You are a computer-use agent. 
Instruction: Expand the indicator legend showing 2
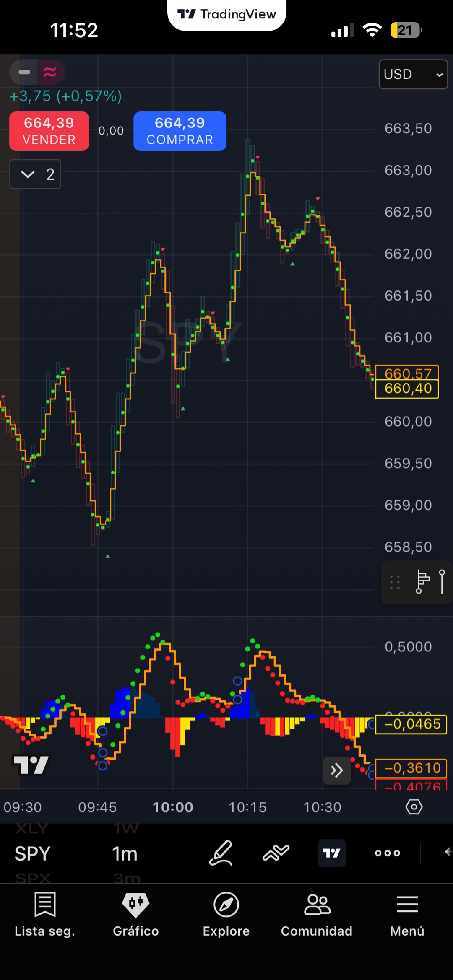click(x=36, y=174)
